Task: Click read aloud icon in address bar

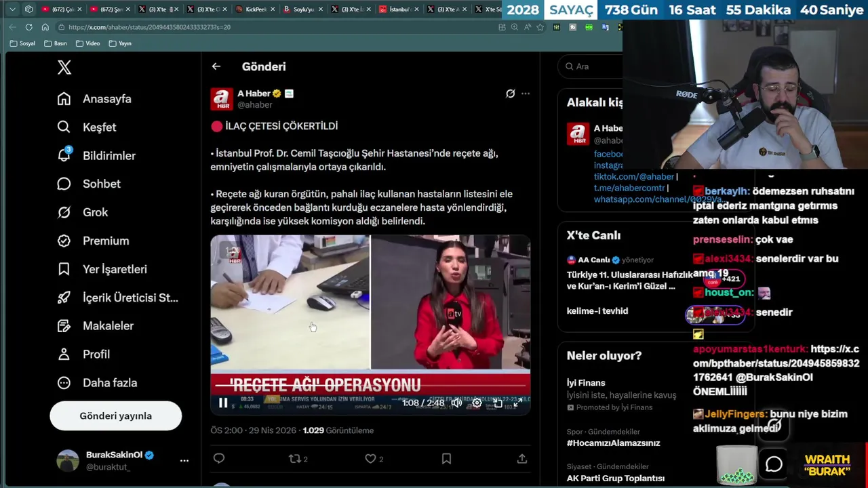Action: point(527,27)
